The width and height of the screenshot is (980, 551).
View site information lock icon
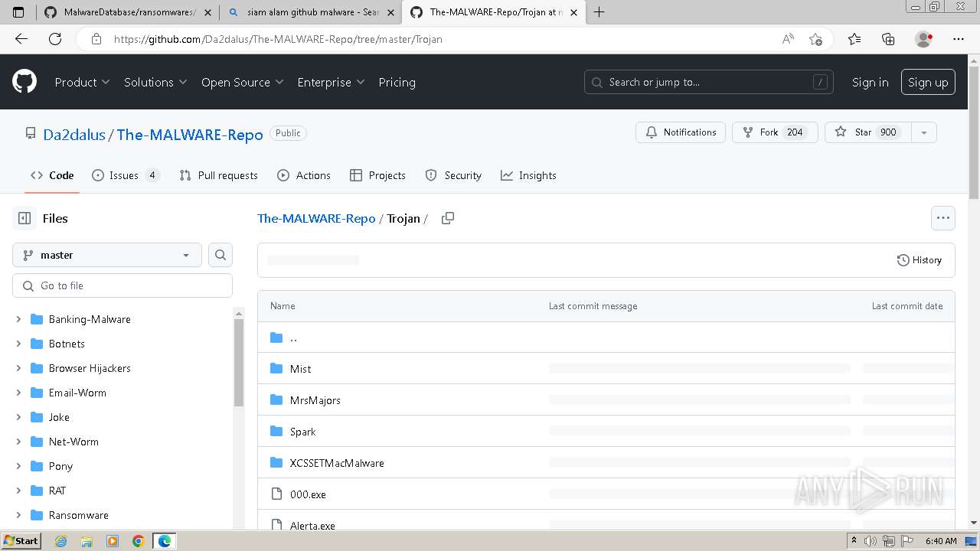tap(96, 39)
